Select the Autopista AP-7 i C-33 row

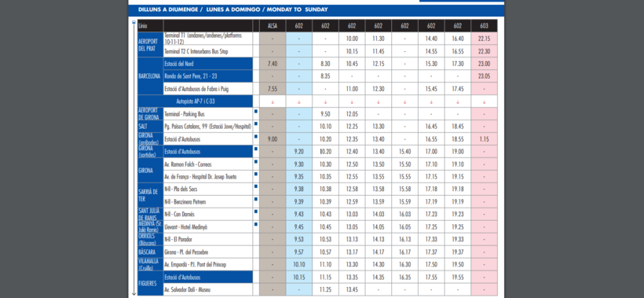[195, 101]
